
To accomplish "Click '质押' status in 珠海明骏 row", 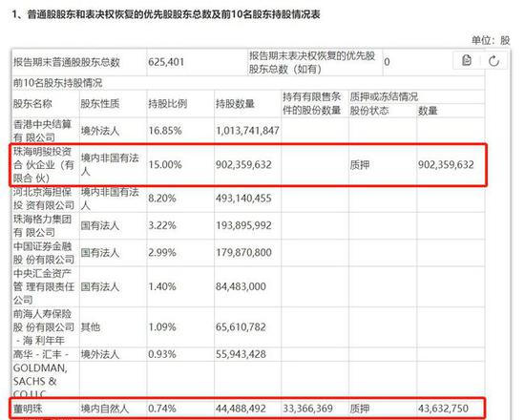I will 360,165.
